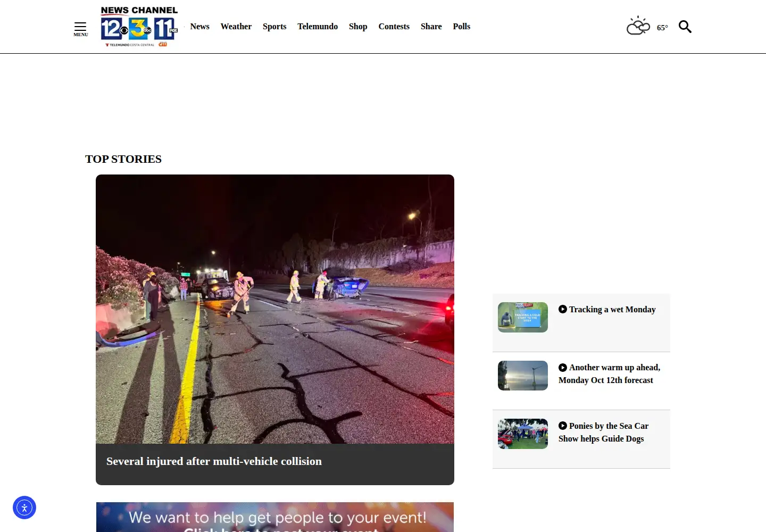The height and width of the screenshot is (532, 766).
Task: Click the event promotion banner
Action: [275, 517]
